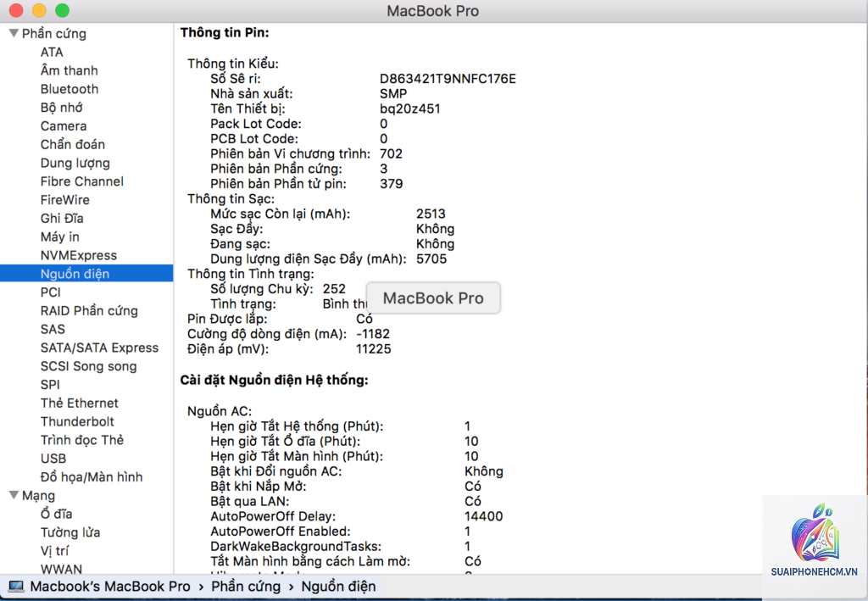Click the laptop icon in path bar
868x601 pixels.
17,587
